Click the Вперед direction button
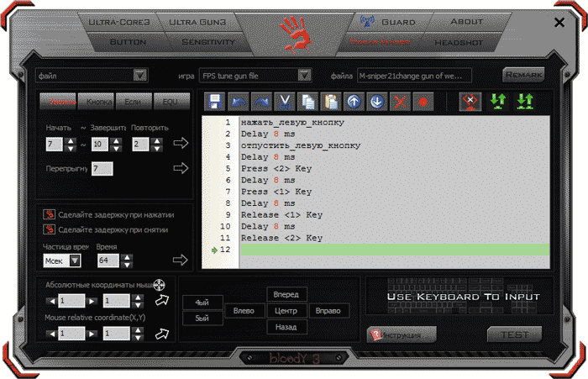This screenshot has width=588, height=379. pyautogui.click(x=287, y=295)
